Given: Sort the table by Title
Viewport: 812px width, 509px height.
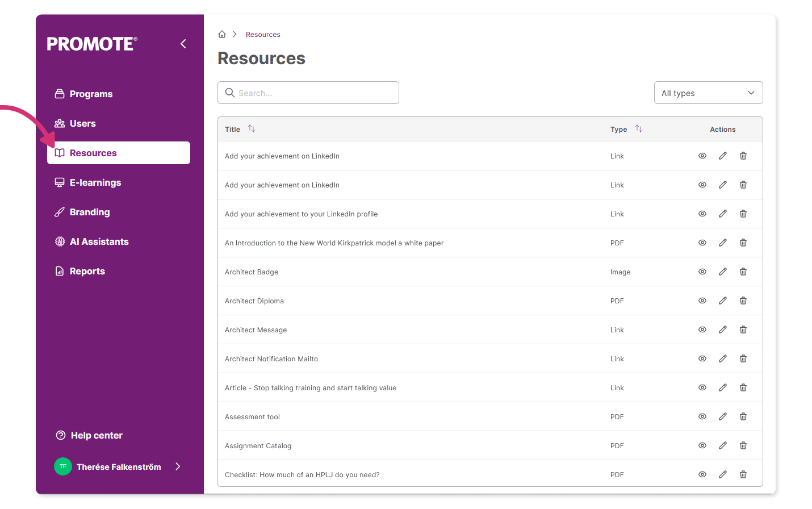Looking at the screenshot, I should pos(252,129).
